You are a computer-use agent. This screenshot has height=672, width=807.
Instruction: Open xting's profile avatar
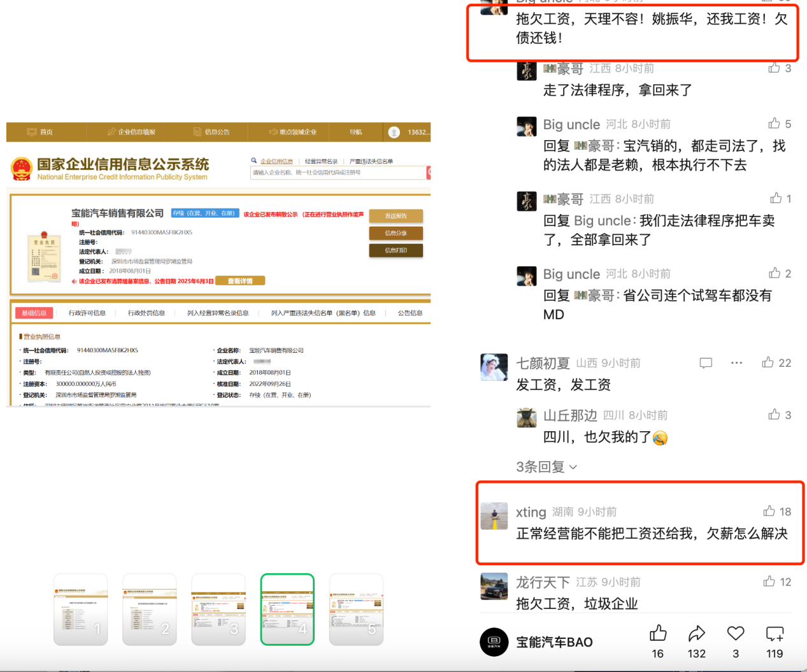point(494,516)
